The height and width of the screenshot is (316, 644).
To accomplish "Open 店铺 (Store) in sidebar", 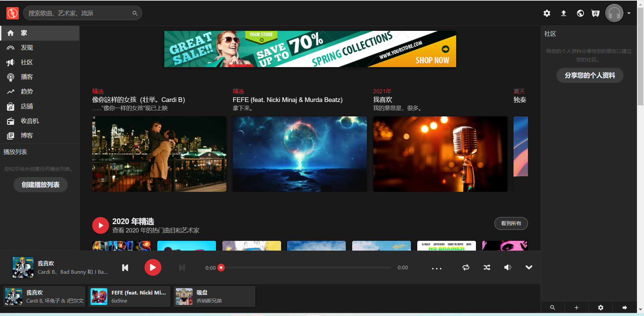I will 40,106.
